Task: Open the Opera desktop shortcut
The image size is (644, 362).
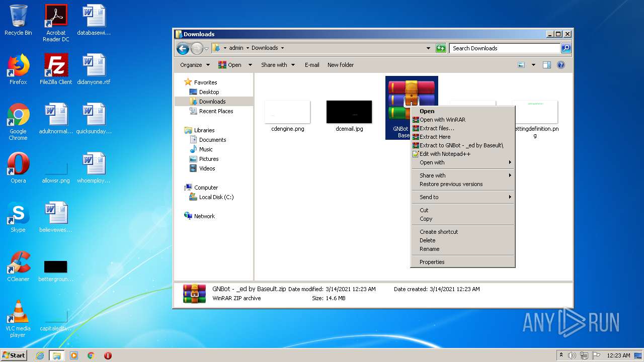Action: click(x=18, y=168)
